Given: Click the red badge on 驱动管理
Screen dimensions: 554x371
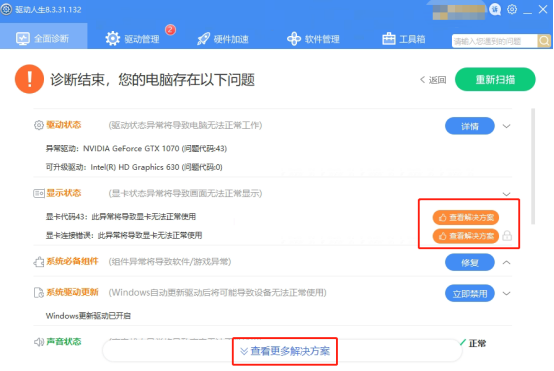Looking at the screenshot, I should [x=170, y=29].
